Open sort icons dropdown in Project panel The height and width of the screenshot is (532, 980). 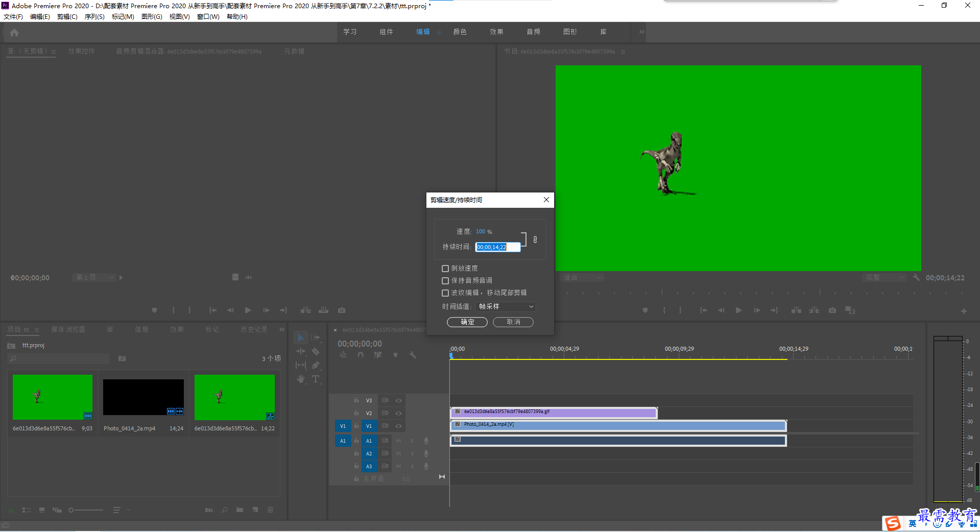point(122,510)
